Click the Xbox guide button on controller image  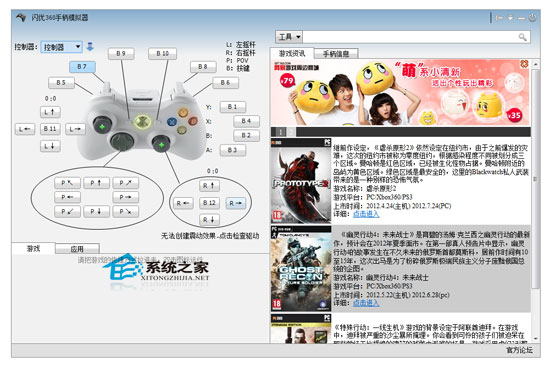pyautogui.click(x=142, y=122)
